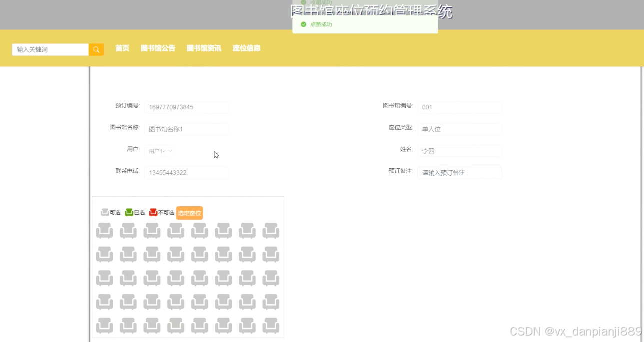Select the first seat in the fourth row
This screenshot has height=342, width=644.
click(x=104, y=302)
